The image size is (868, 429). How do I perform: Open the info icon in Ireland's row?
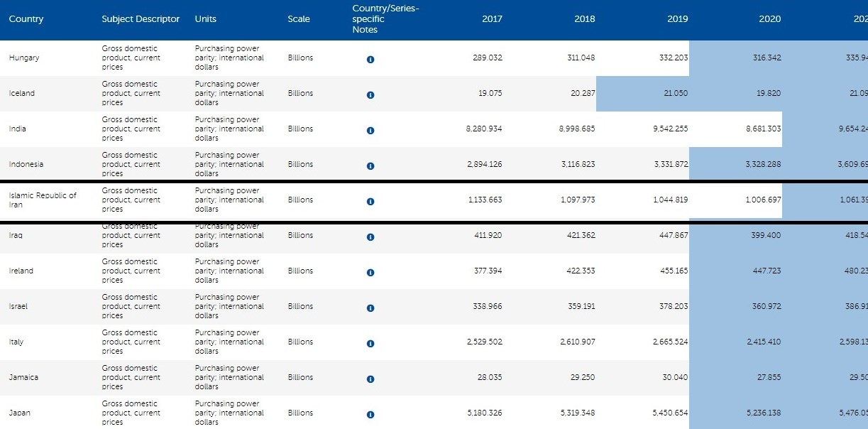(x=370, y=273)
